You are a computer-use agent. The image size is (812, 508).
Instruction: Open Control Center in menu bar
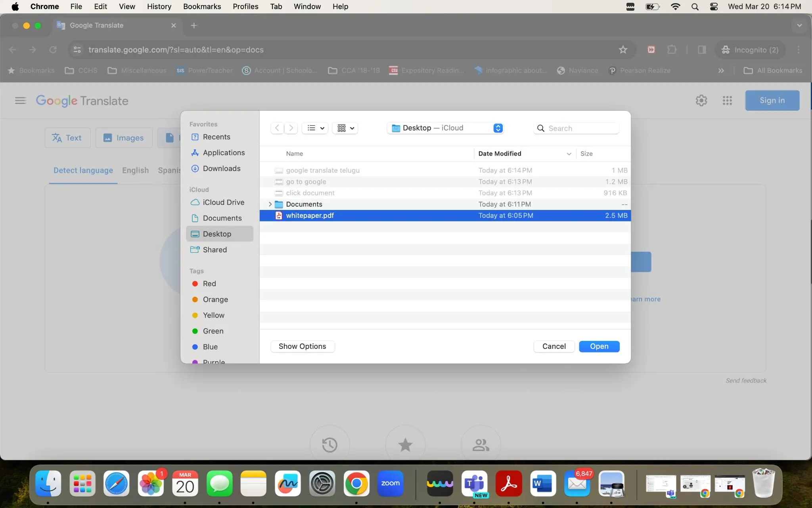(714, 6)
